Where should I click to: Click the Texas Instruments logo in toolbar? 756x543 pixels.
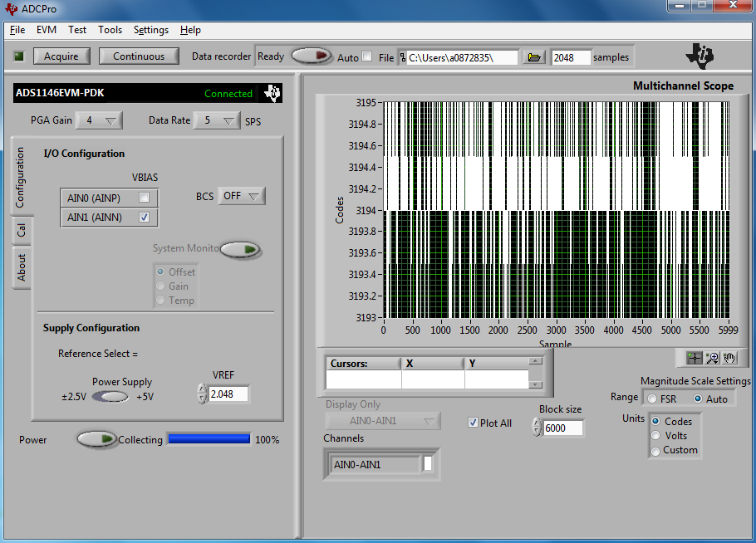pyautogui.click(x=700, y=56)
